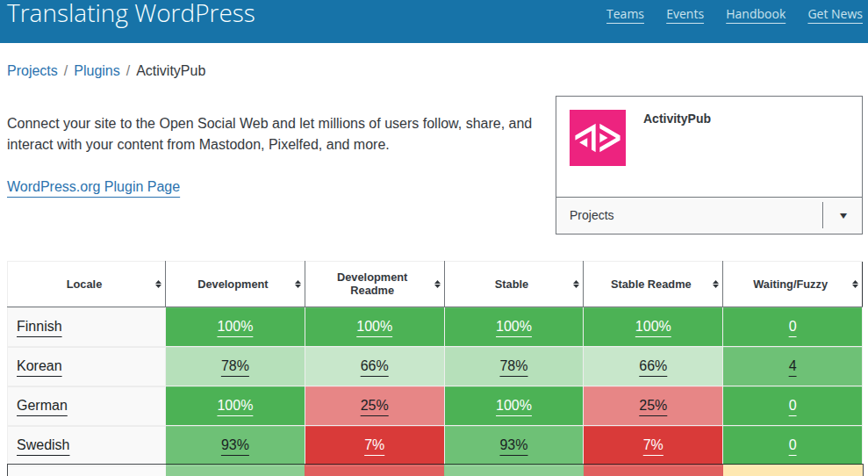Open WordPress.org Plugin Page link
Image resolution: width=868 pixels, height=476 pixels.
click(93, 187)
